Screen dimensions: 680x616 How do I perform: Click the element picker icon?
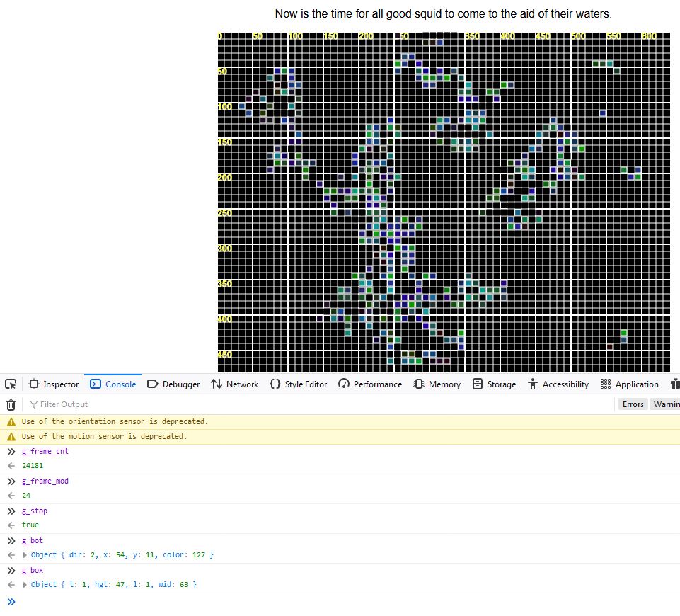tap(11, 384)
